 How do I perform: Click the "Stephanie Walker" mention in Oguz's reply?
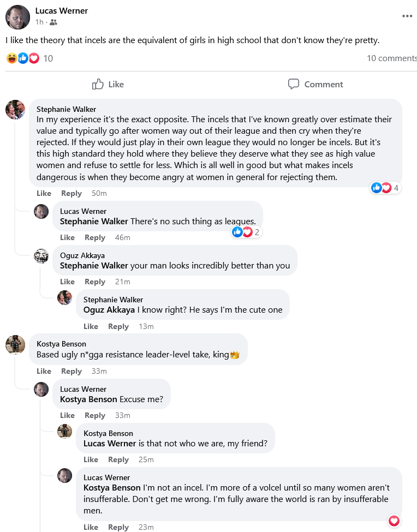(x=94, y=266)
